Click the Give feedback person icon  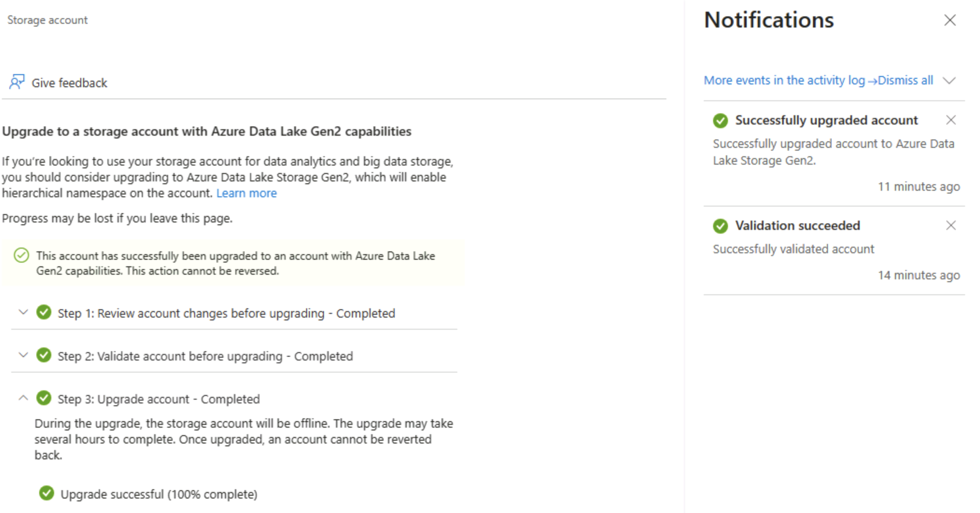pyautogui.click(x=17, y=82)
